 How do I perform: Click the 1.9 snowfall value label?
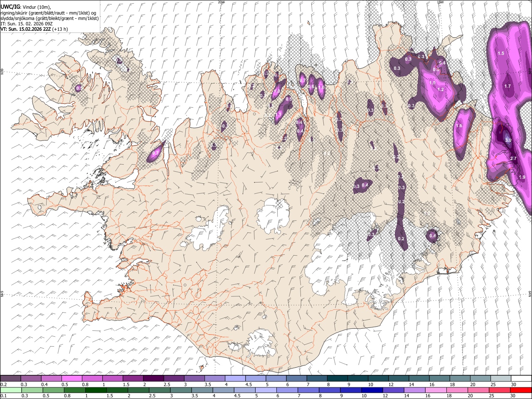[522, 177]
